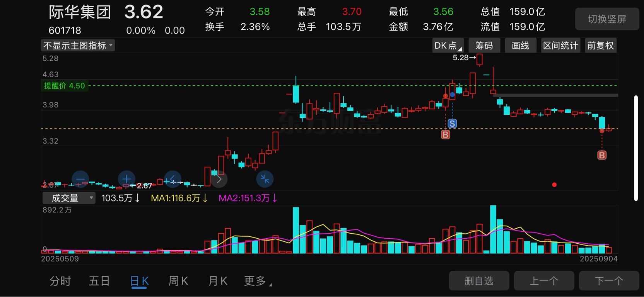Select the 月K tab

click(x=218, y=281)
